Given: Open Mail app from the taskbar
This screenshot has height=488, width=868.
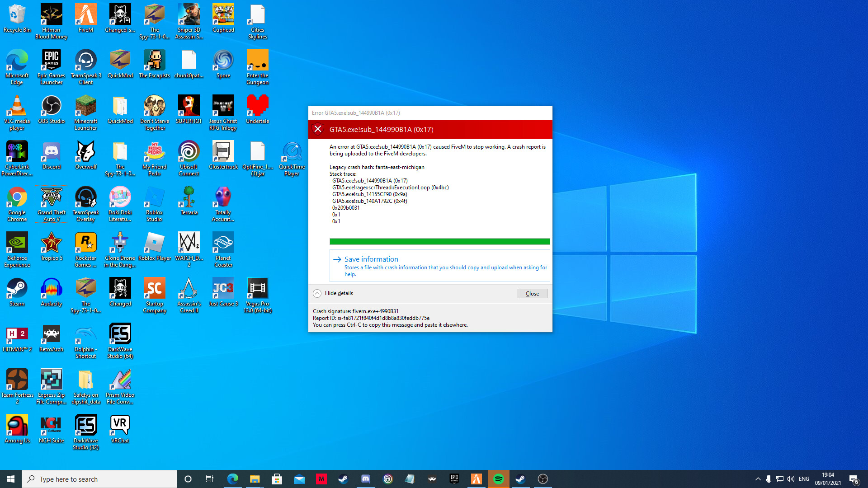Looking at the screenshot, I should point(299,479).
